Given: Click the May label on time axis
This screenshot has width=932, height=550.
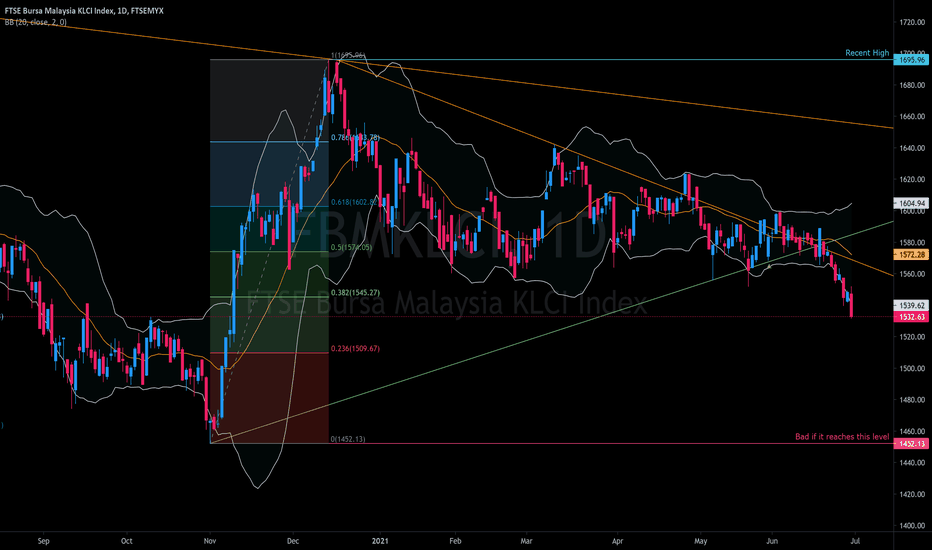Looking at the screenshot, I should point(701,541).
